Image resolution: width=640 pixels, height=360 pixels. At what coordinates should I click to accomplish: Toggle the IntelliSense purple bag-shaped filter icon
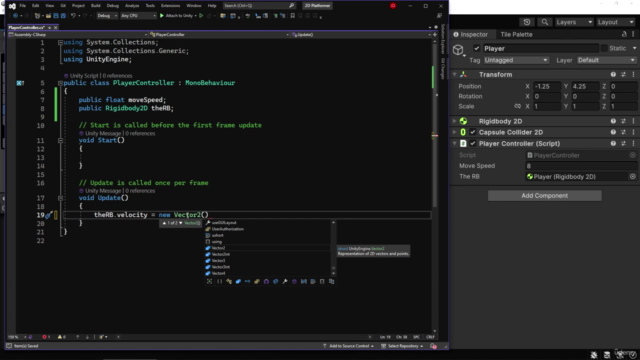(x=266, y=281)
